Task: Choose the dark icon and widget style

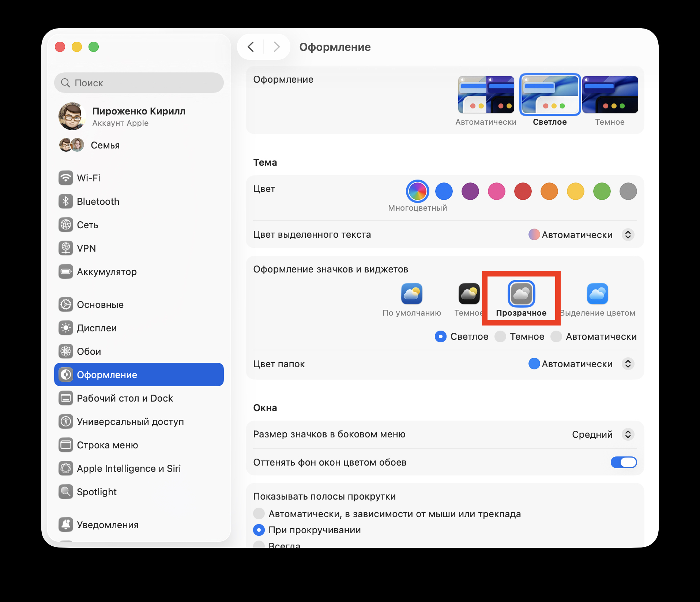Action: pyautogui.click(x=469, y=294)
